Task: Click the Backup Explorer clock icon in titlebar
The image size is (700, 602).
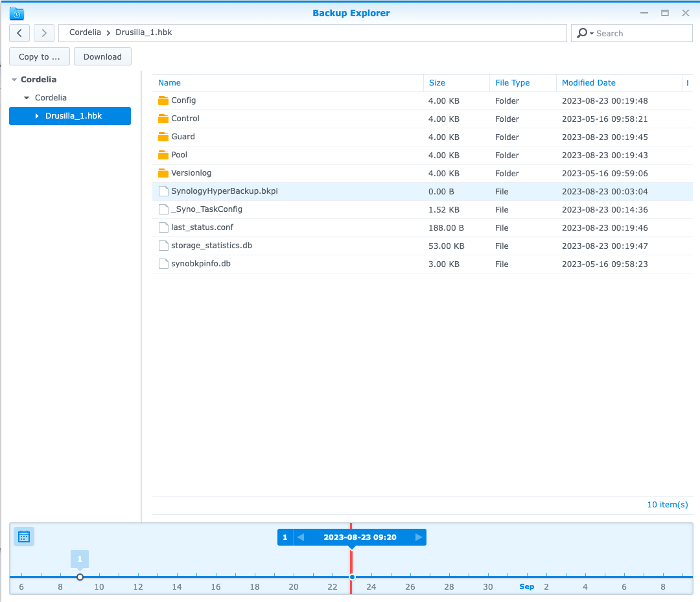Action: (16, 13)
